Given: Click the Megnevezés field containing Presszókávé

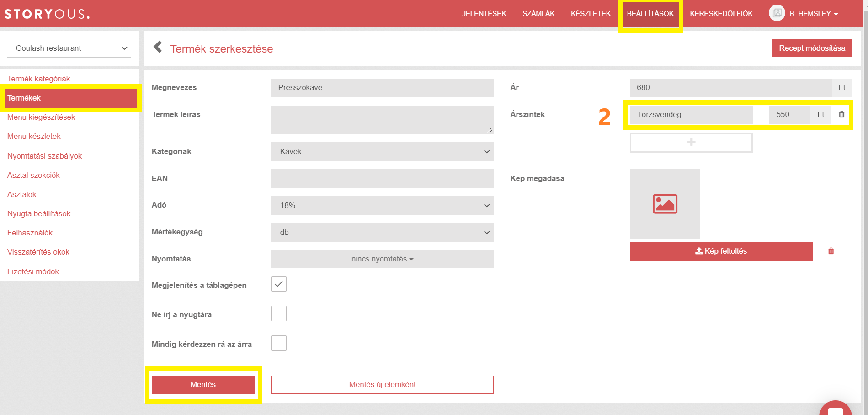Looking at the screenshot, I should 382,88.
